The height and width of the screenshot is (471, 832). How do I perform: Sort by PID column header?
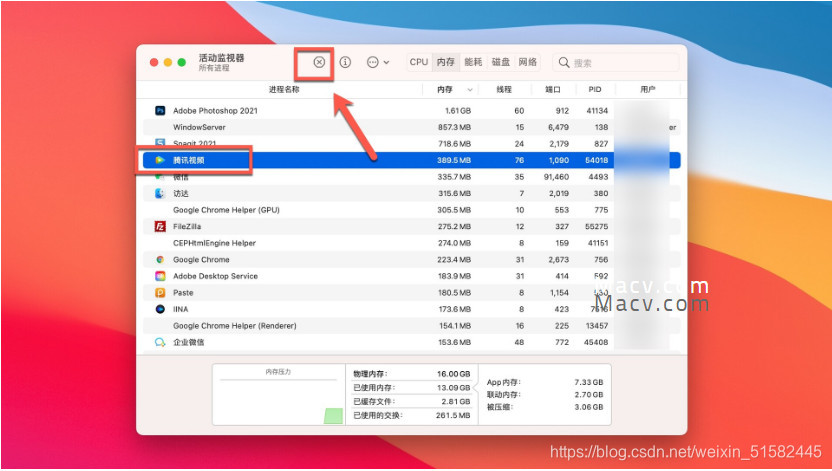coord(595,90)
